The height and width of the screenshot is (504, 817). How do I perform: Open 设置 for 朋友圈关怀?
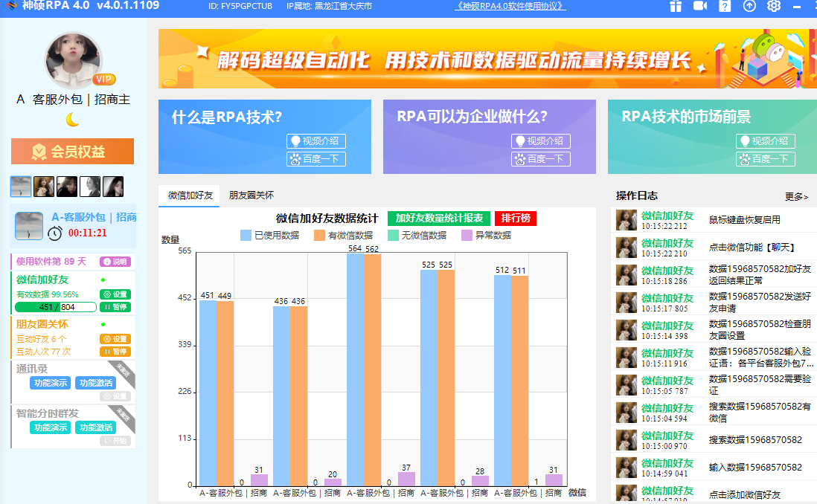pyautogui.click(x=115, y=339)
